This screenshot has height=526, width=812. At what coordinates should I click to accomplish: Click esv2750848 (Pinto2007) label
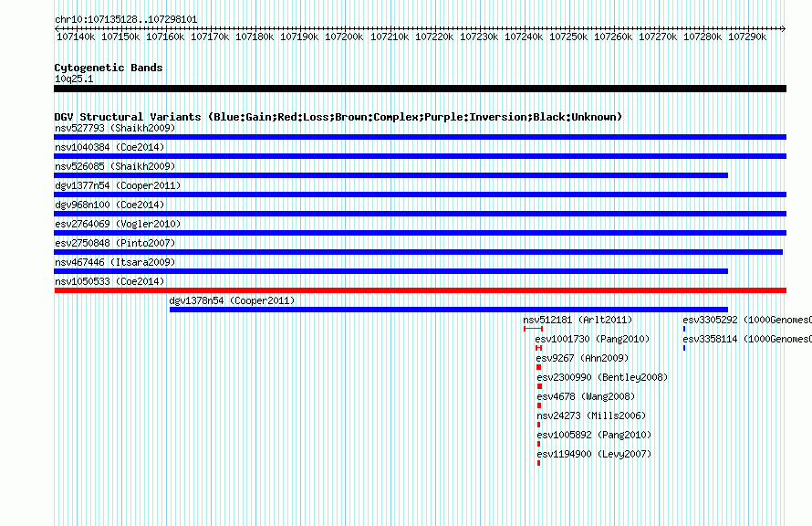click(x=115, y=243)
